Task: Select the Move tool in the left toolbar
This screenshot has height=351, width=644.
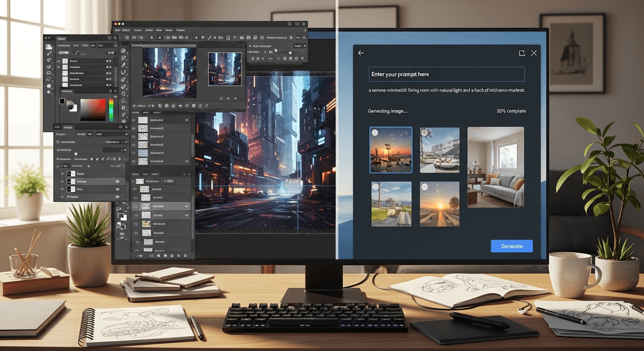Action: point(48,46)
